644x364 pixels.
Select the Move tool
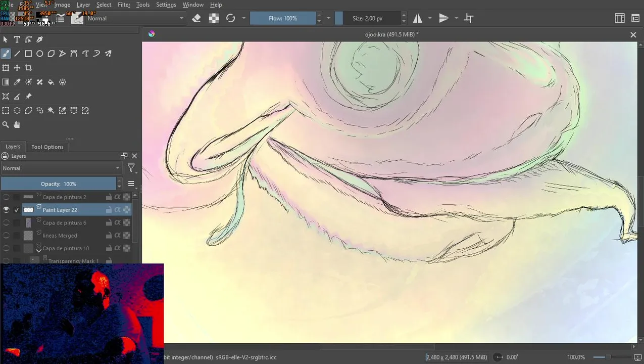click(17, 68)
